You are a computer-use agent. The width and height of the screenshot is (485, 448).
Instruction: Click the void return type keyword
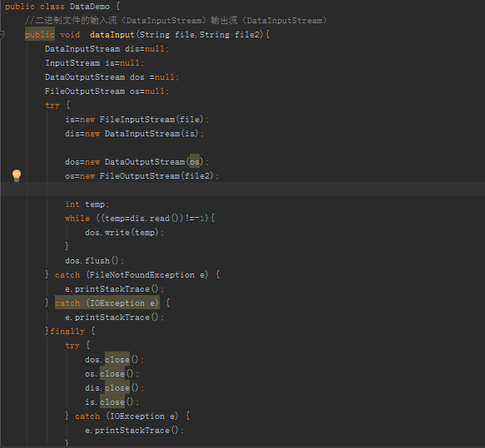point(70,35)
